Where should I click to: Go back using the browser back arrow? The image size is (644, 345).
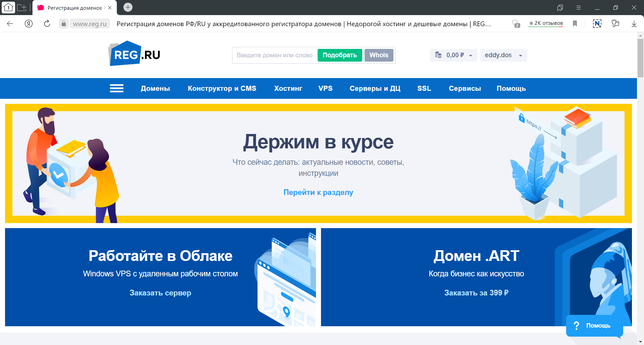click(10, 23)
